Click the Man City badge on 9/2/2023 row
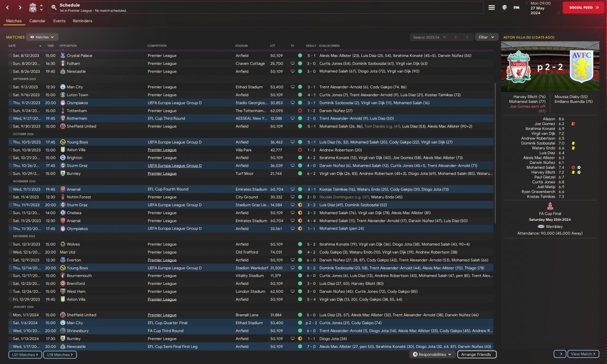Image resolution: width=607 pixels, height=364 pixels. 63,87
